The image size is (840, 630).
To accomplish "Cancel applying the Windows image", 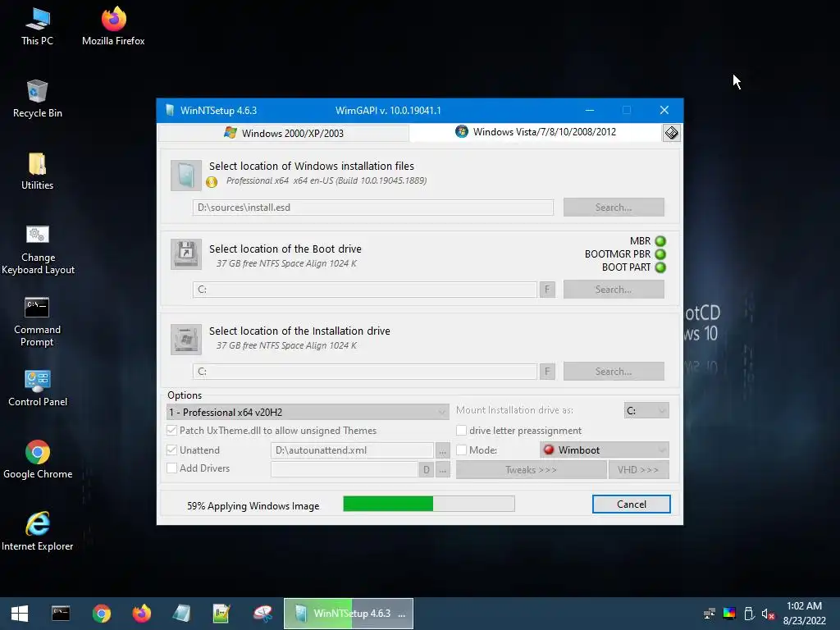I will tap(631, 504).
